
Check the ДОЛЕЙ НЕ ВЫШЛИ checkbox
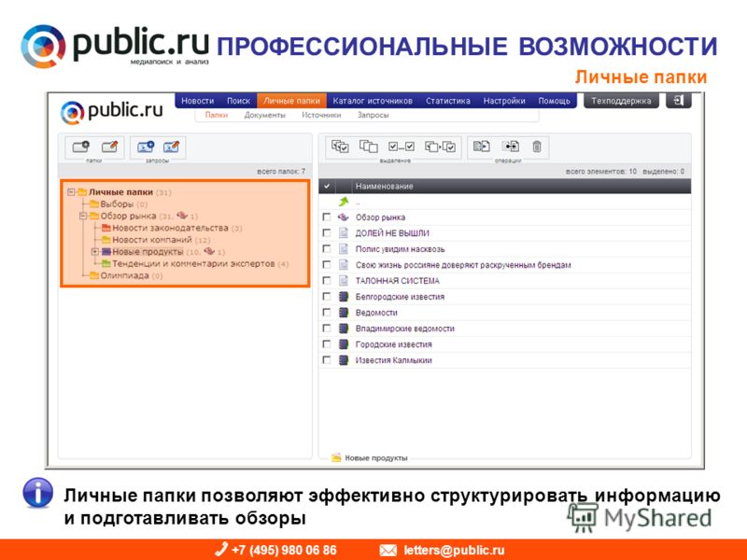pos(326,232)
